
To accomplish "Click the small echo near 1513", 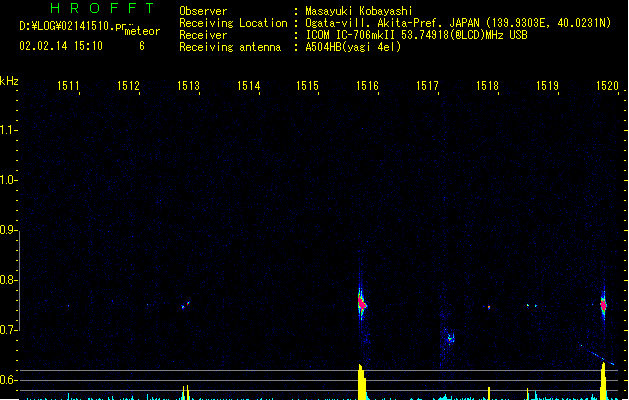I will 186,305.
